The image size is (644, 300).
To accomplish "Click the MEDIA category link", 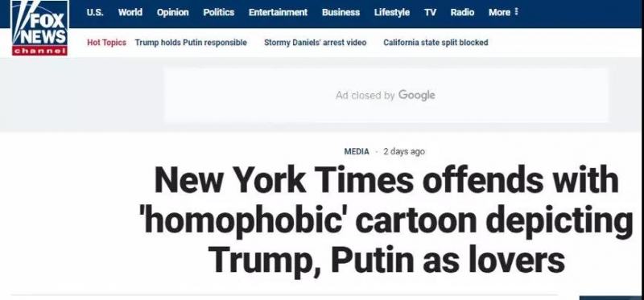I will coord(357,151).
